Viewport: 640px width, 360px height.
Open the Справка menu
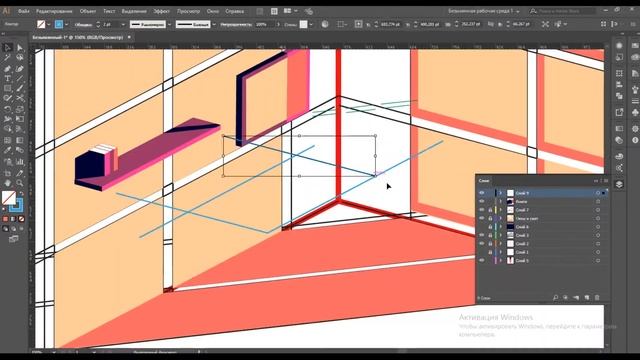click(x=235, y=11)
